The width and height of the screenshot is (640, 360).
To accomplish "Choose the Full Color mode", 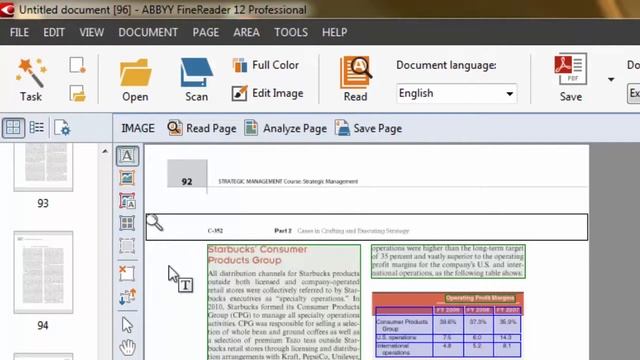I will 266,65.
